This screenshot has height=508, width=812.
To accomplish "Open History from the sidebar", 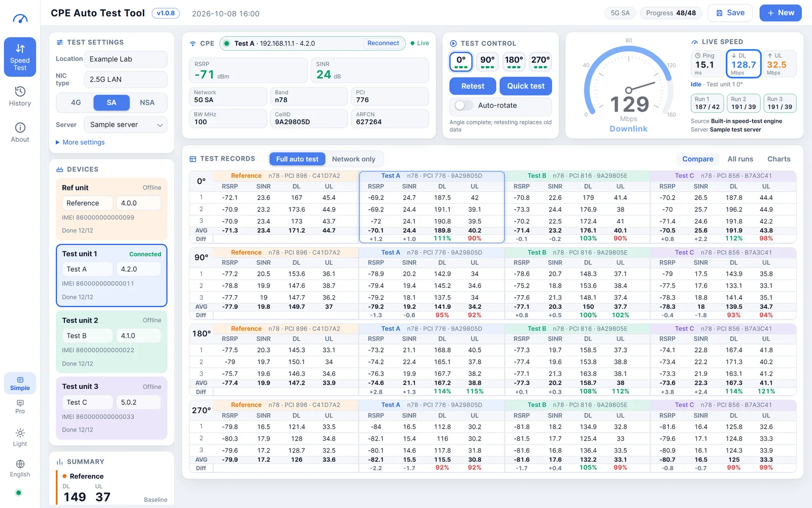I will coord(20,96).
